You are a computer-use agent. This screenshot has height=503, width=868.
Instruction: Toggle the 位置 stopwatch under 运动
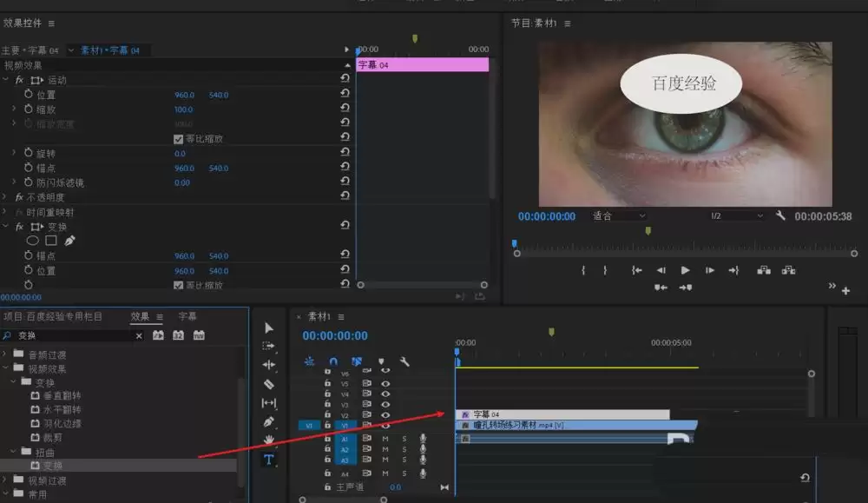[29, 95]
